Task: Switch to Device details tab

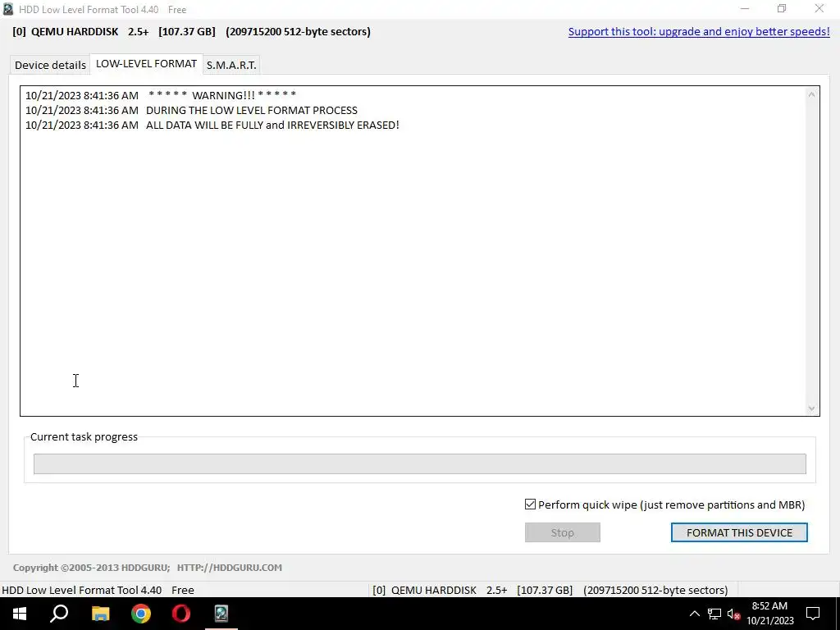Action: [50, 65]
